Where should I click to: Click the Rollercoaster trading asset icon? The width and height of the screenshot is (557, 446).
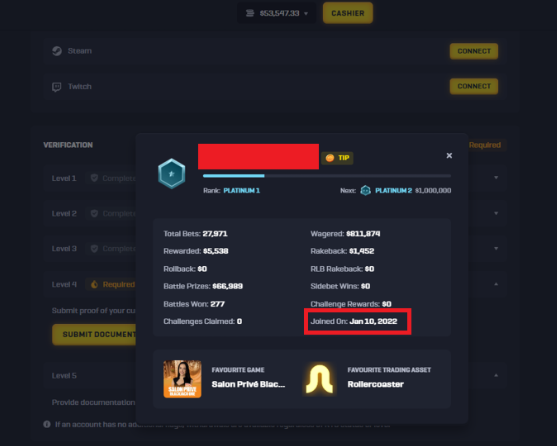[x=319, y=379]
